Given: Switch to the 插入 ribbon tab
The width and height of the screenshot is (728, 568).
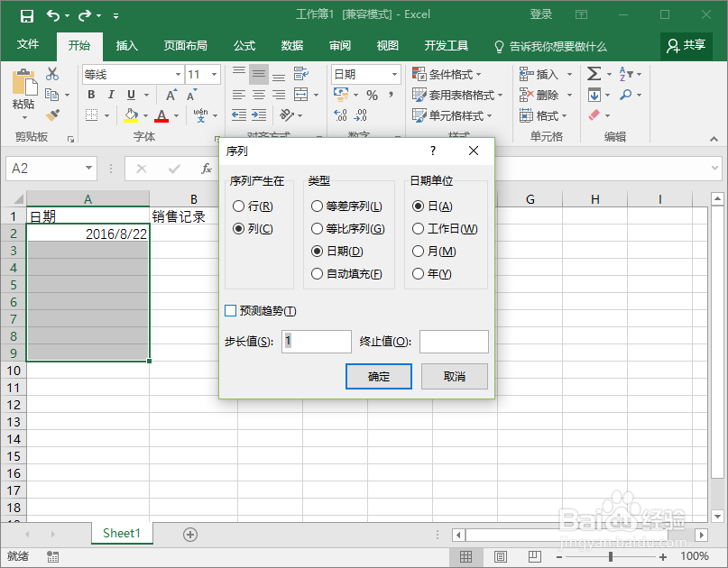Looking at the screenshot, I should (x=125, y=46).
